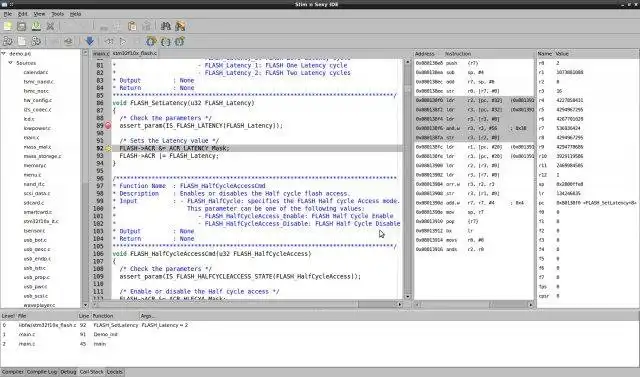The width and height of the screenshot is (640, 377).
Task: Open the Debug bottom tab
Action: [x=68, y=372]
